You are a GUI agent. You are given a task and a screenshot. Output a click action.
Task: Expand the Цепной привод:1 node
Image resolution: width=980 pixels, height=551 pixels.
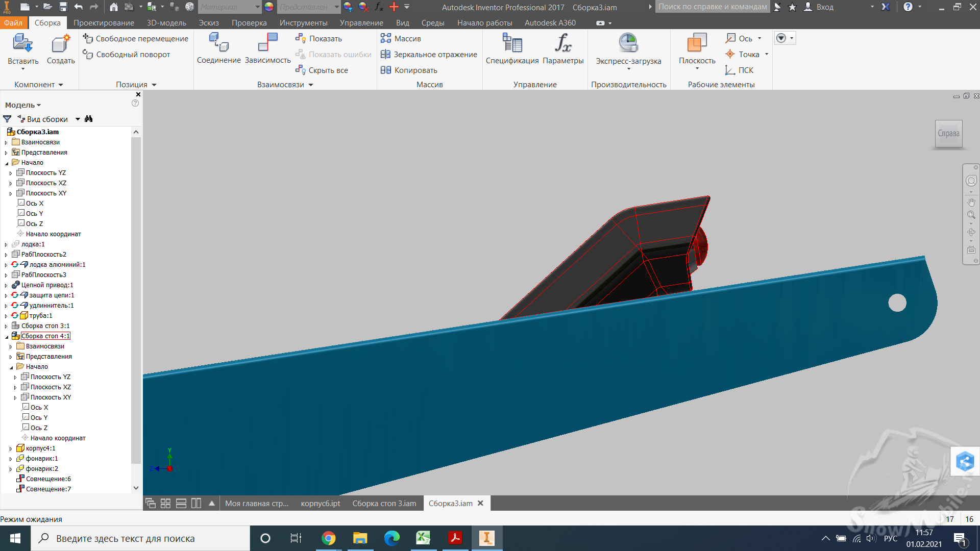(6, 285)
